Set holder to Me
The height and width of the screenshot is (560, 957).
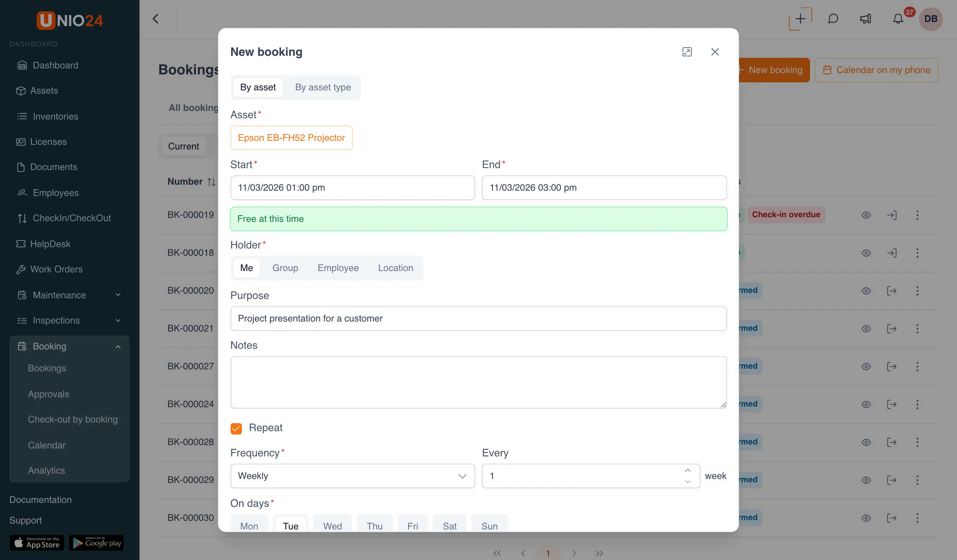click(247, 268)
